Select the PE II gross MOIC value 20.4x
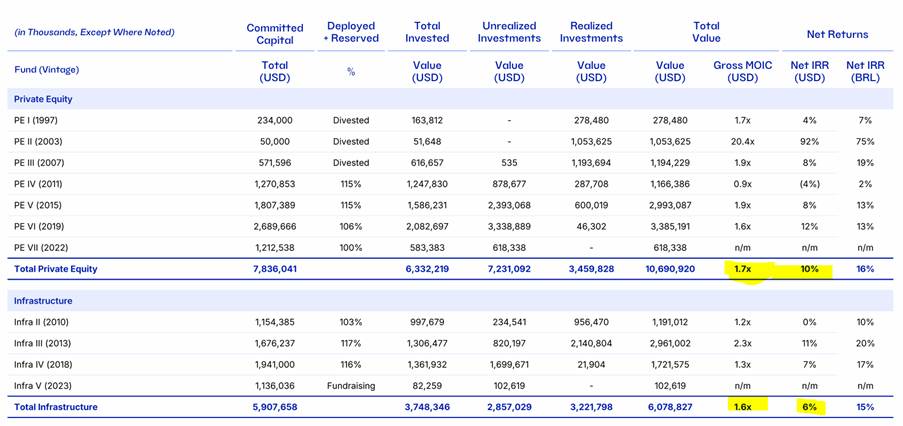This screenshot has height=426, width=903. [x=742, y=142]
